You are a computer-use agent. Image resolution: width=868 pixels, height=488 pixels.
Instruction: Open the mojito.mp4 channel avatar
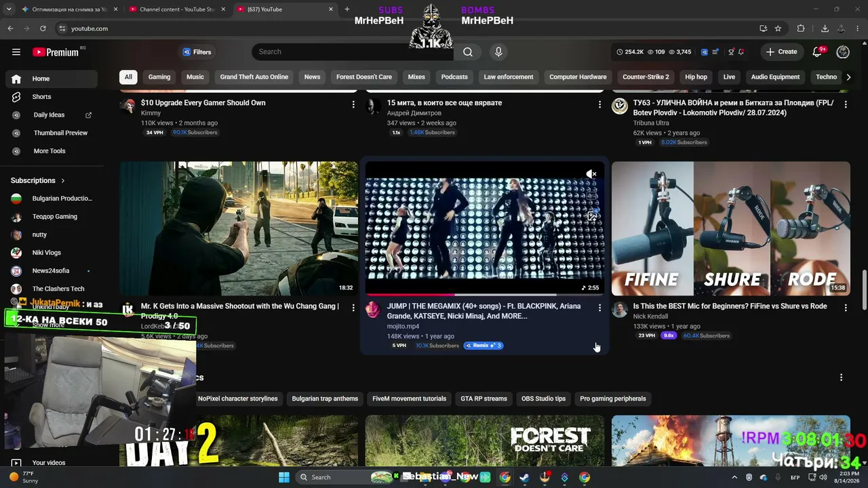coord(373,310)
